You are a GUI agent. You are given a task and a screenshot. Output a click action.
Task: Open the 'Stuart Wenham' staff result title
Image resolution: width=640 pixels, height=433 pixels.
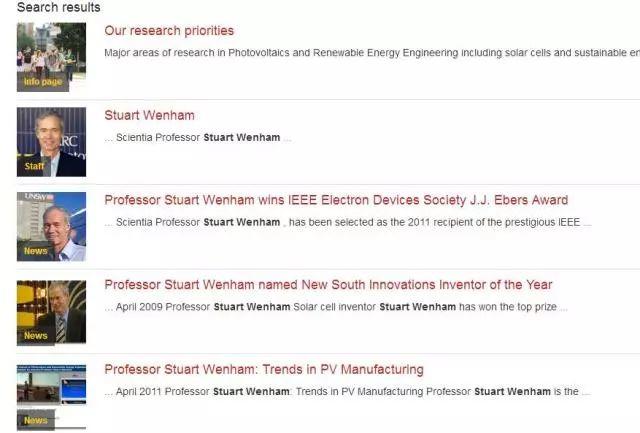(149, 115)
